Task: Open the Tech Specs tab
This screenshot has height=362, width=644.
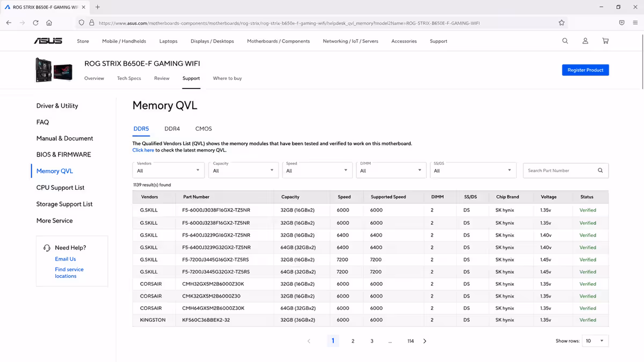Action: pyautogui.click(x=129, y=78)
